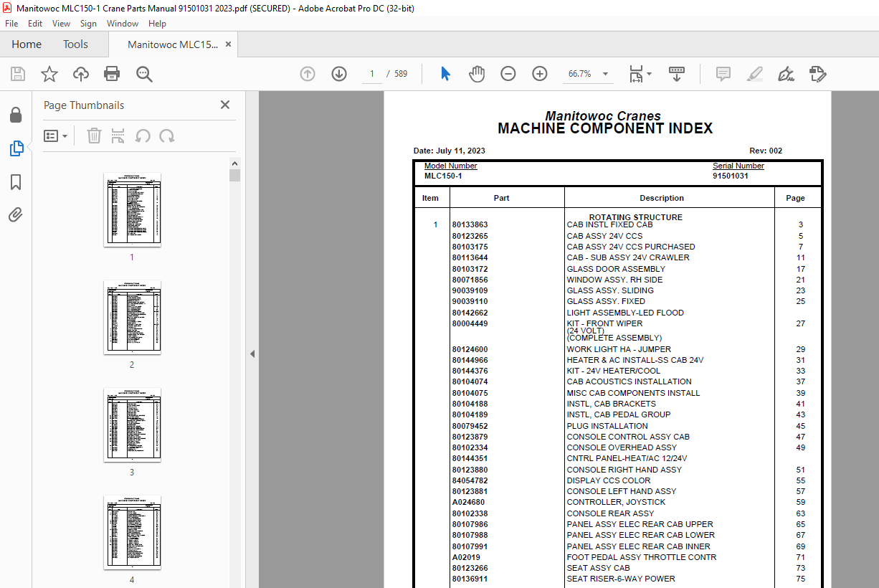Collapse the navigation pane arrow
The height and width of the screenshot is (588, 879).
252,354
